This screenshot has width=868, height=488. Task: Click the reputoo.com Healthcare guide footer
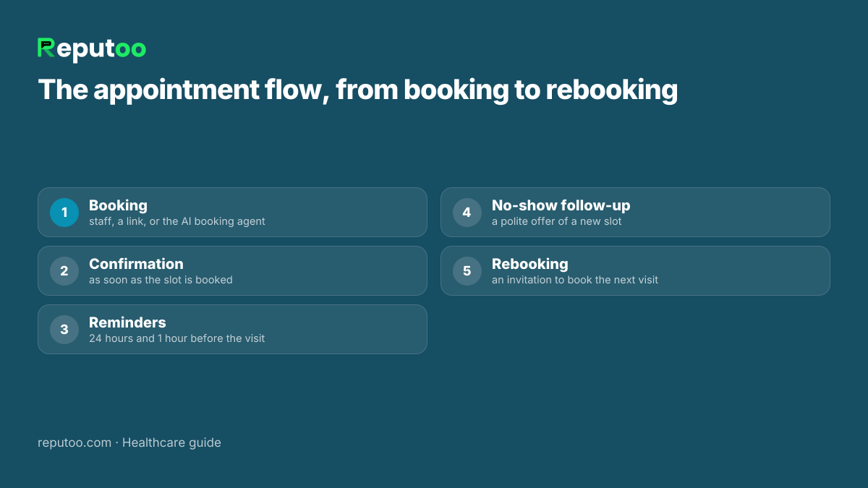point(129,442)
